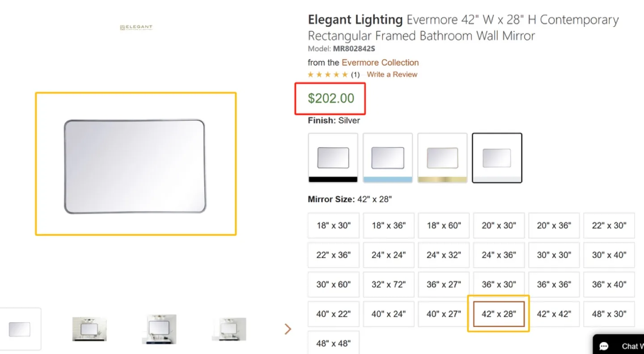644x354 pixels.
Task: Open the Evermore Collection link
Action: 380,63
